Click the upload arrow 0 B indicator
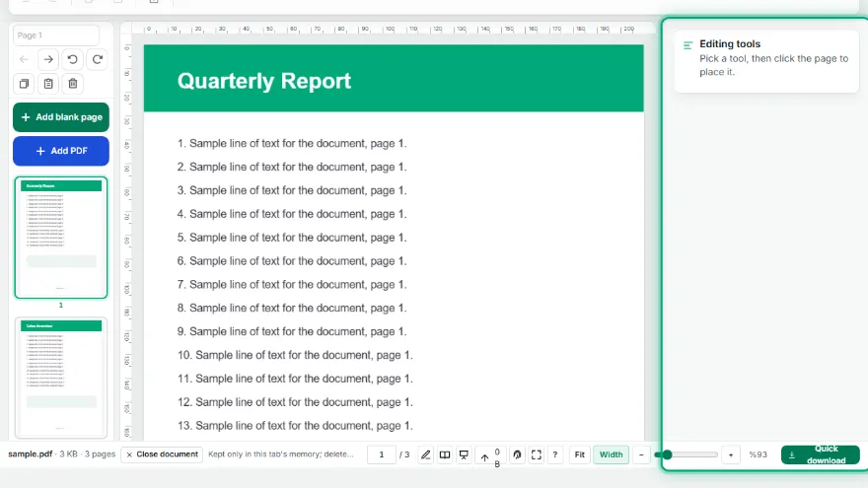 [490, 457]
